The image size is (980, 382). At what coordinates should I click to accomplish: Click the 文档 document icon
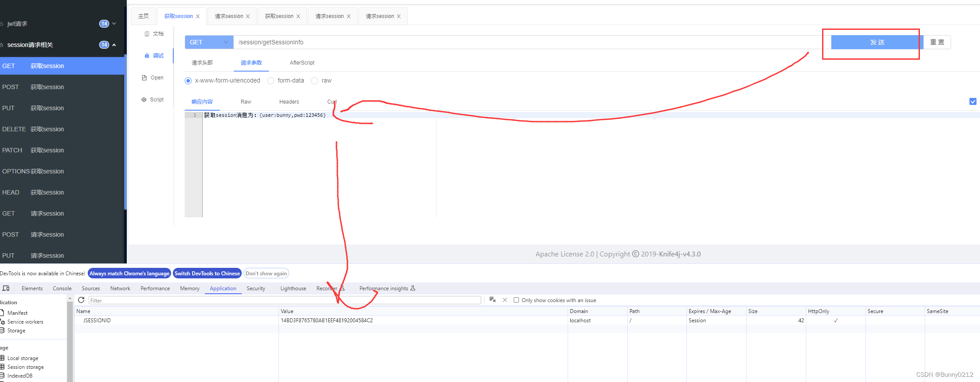click(147, 34)
